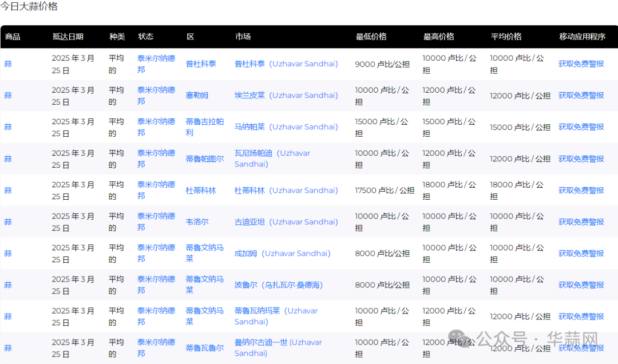Click 泰米尔纳德邦 in the 埃兰皮莱 row
Viewport: 618px width, 364px height.
[156, 96]
